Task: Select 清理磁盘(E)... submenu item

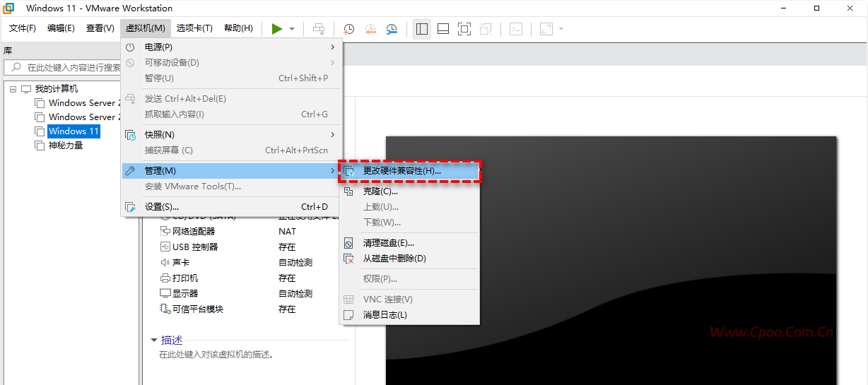Action: coord(409,243)
